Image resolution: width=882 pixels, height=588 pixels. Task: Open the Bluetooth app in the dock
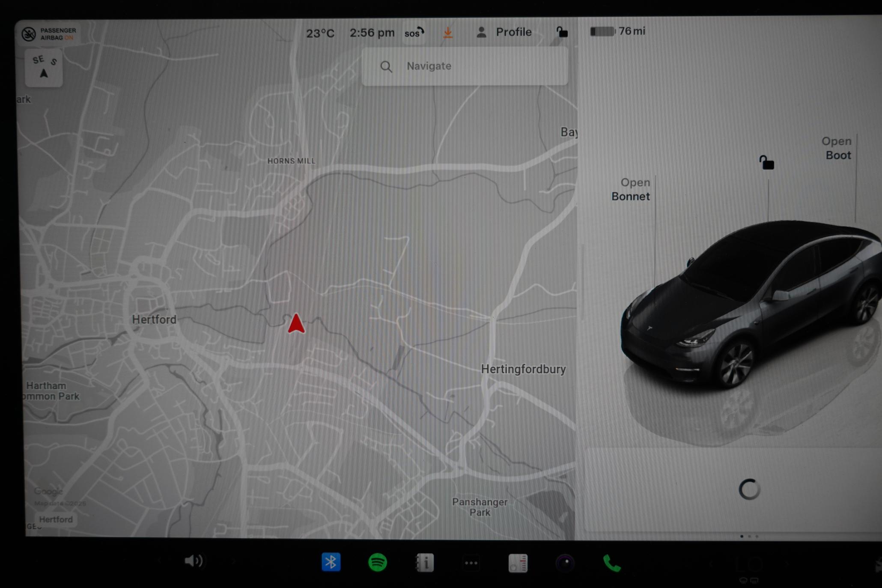pos(331,562)
